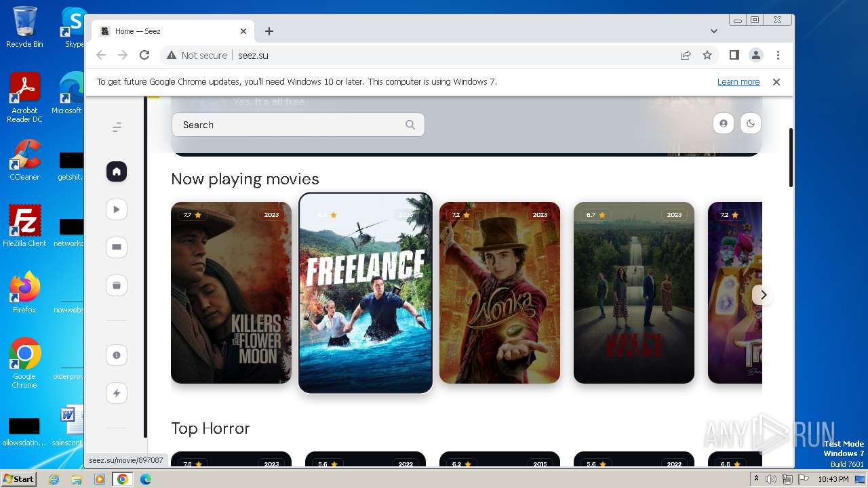Open Chrome side panel

click(x=734, y=56)
